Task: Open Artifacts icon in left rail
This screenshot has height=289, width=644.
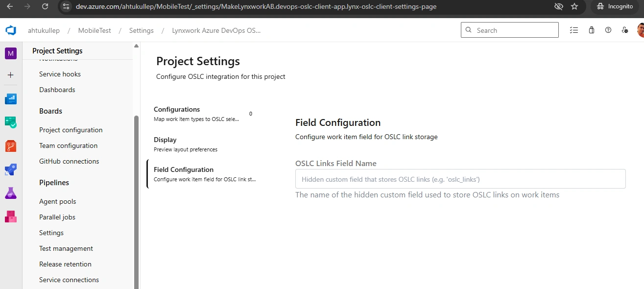Action: point(11,216)
